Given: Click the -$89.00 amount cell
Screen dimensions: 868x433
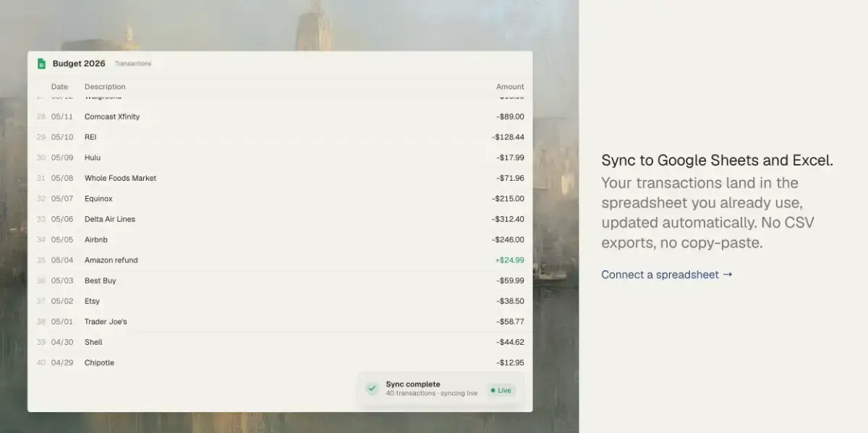Looking at the screenshot, I should pos(510,116).
